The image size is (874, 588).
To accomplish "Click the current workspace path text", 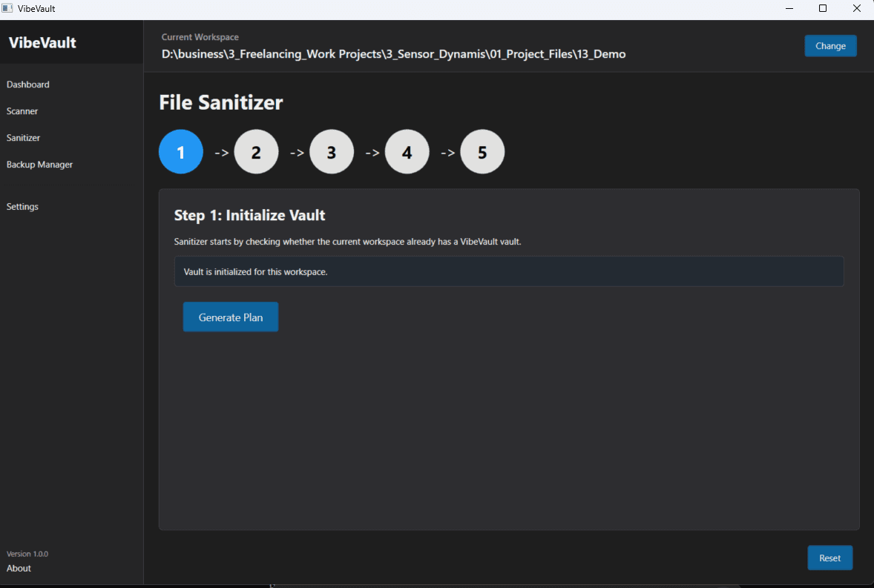I will 393,54.
